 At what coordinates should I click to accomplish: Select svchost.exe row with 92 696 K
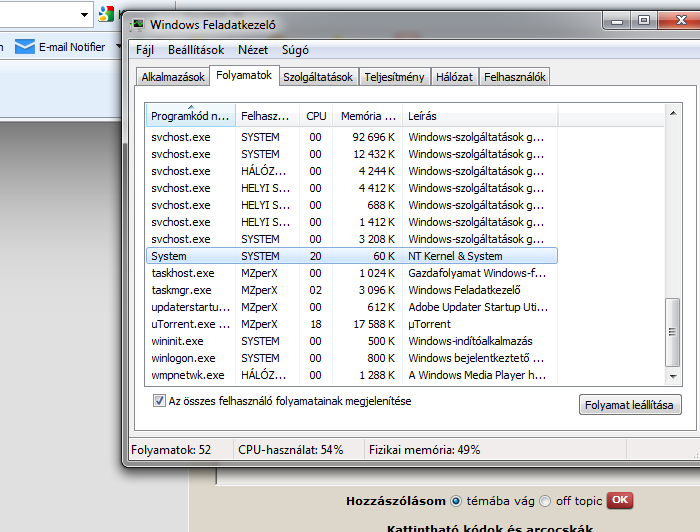coord(352,137)
